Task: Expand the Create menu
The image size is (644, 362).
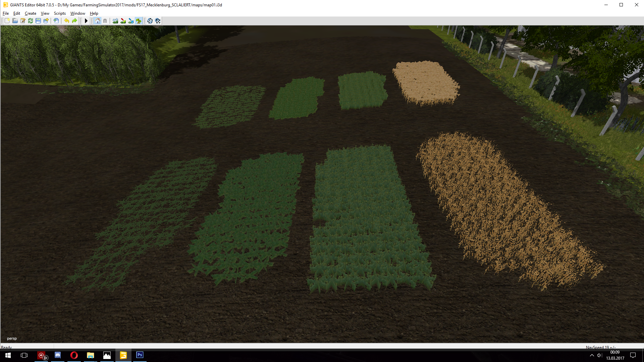Action: click(31, 13)
